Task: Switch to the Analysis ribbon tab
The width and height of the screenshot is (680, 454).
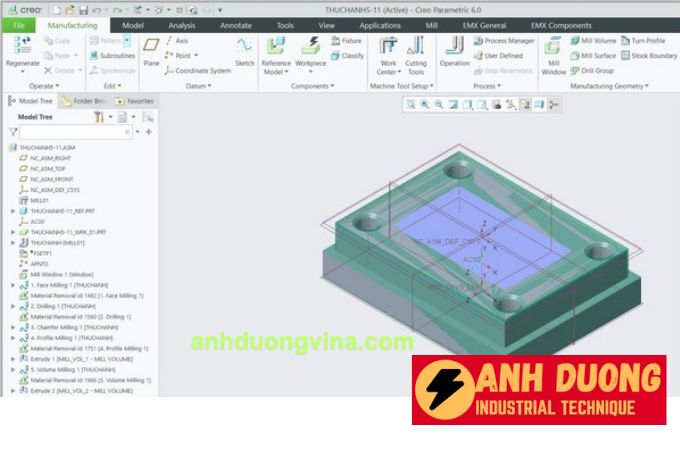Action: (182, 24)
